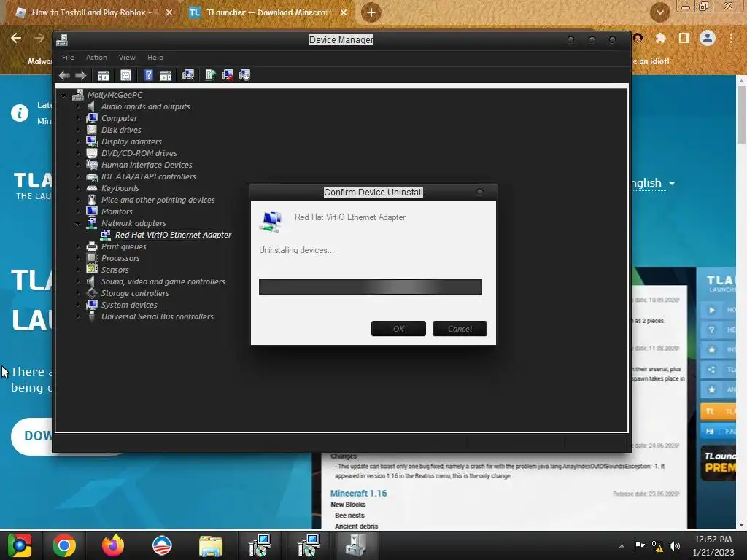747x560 pixels.
Task: Open the Help menu in Device Manager
Action: (155, 57)
